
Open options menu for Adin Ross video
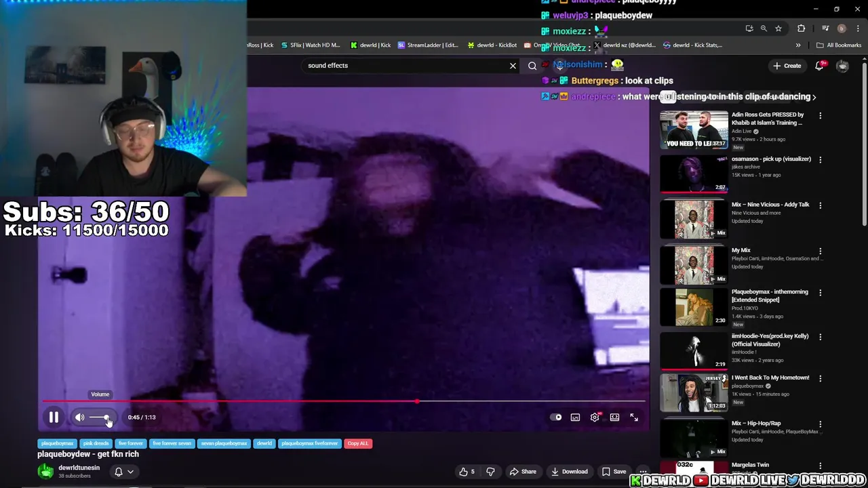click(820, 116)
